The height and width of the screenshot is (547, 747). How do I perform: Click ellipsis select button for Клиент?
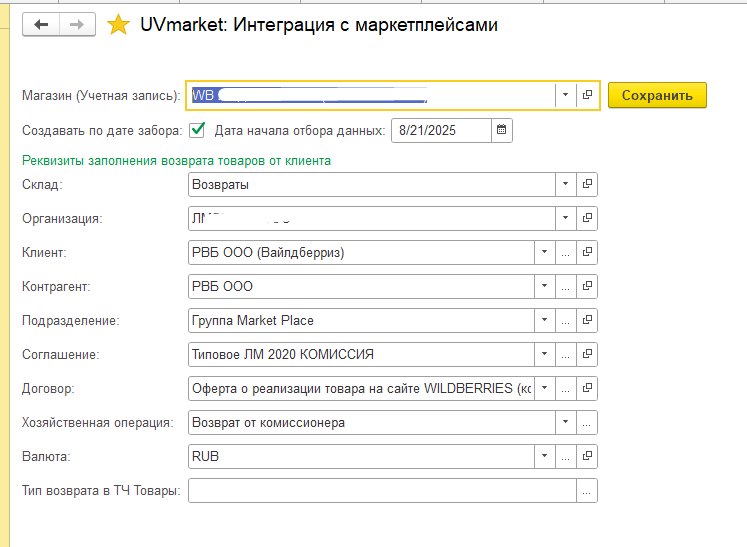pos(565,252)
